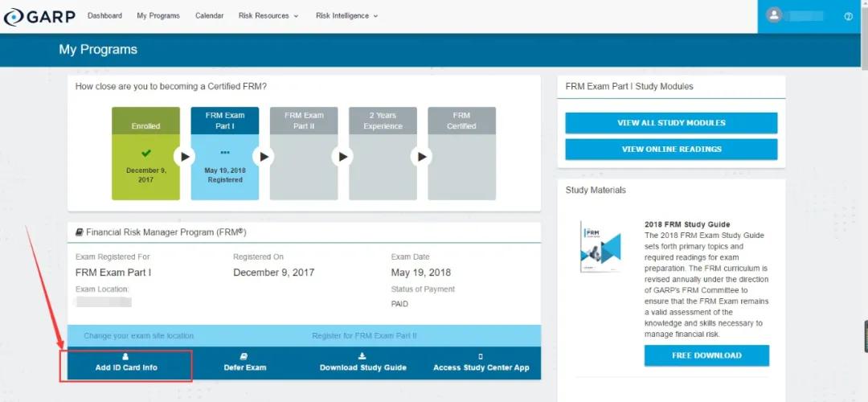868x402 pixels.
Task: Click Access Study Center App button
Action: (481, 363)
